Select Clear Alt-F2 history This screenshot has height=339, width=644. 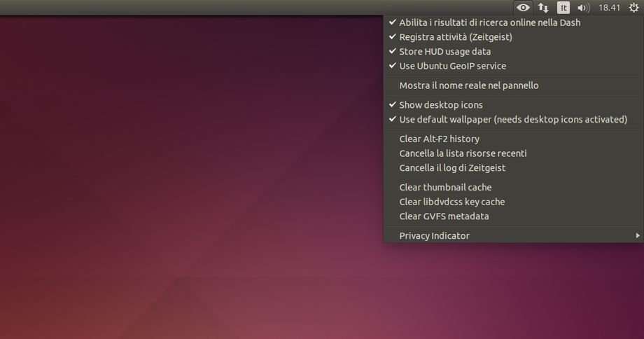pos(439,139)
